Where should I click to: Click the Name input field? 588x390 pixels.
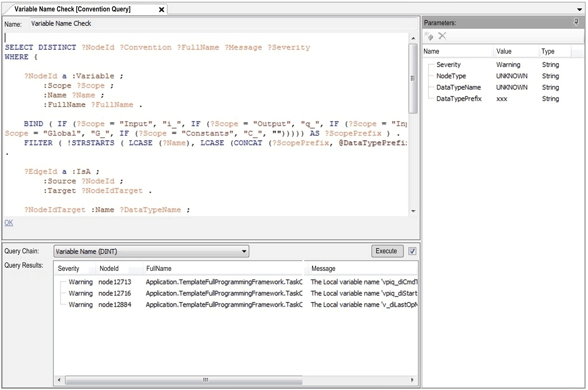[x=223, y=24]
